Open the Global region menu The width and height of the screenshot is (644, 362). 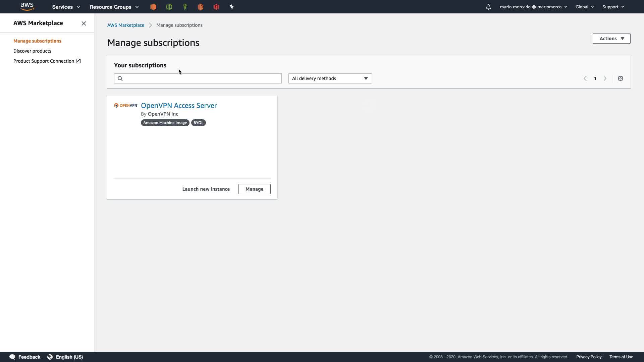[x=585, y=7]
